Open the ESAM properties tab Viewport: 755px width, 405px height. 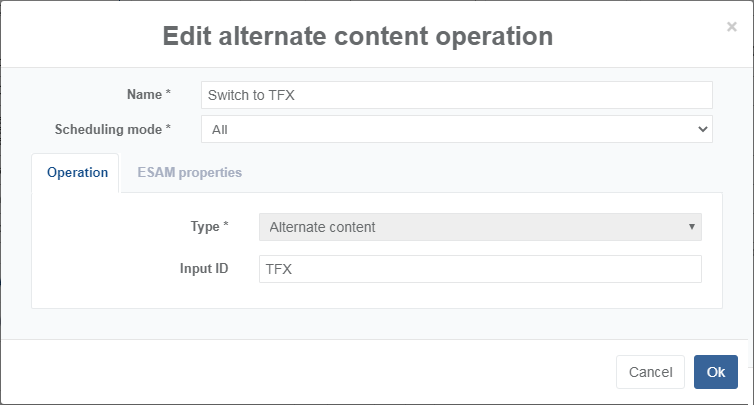pyautogui.click(x=189, y=172)
